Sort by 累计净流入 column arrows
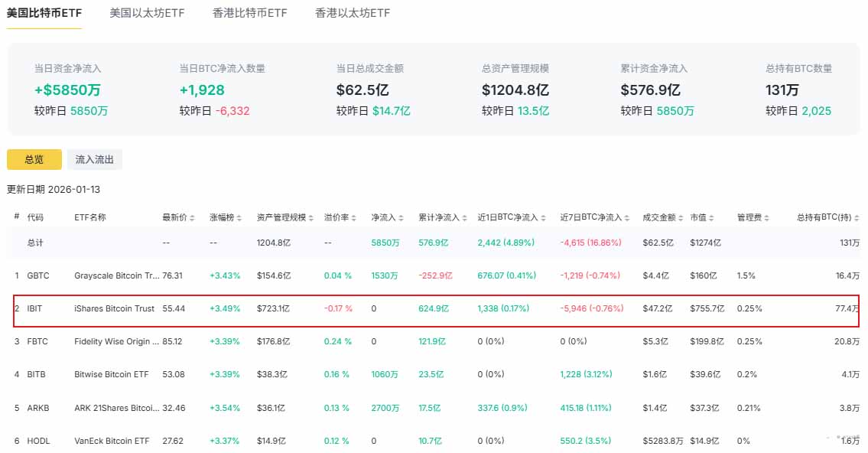The height and width of the screenshot is (453, 868). [464, 218]
